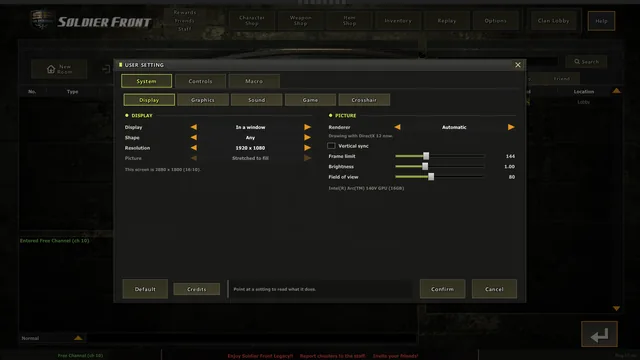Click the enter arrow send icon
Screen dimensions: 640x360
click(599, 334)
